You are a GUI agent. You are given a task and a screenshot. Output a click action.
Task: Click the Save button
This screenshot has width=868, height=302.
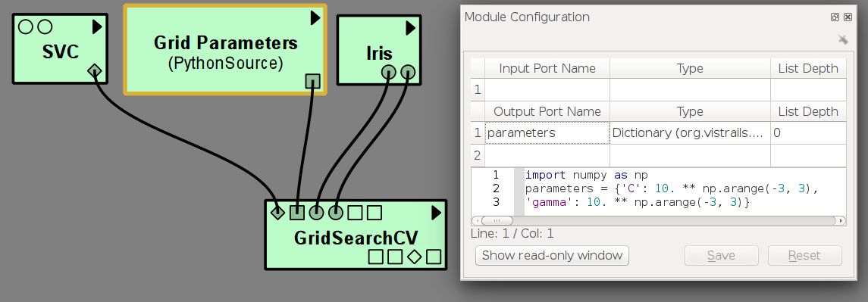pyautogui.click(x=721, y=256)
